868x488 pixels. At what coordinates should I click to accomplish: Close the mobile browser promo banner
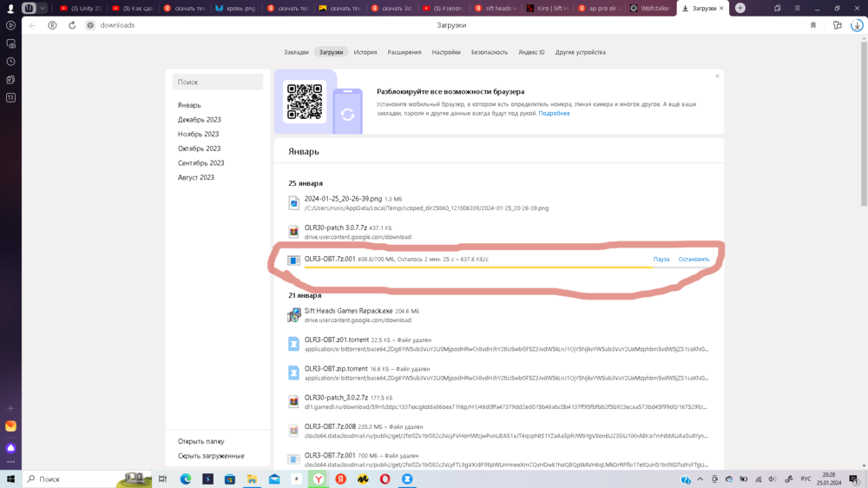[718, 76]
